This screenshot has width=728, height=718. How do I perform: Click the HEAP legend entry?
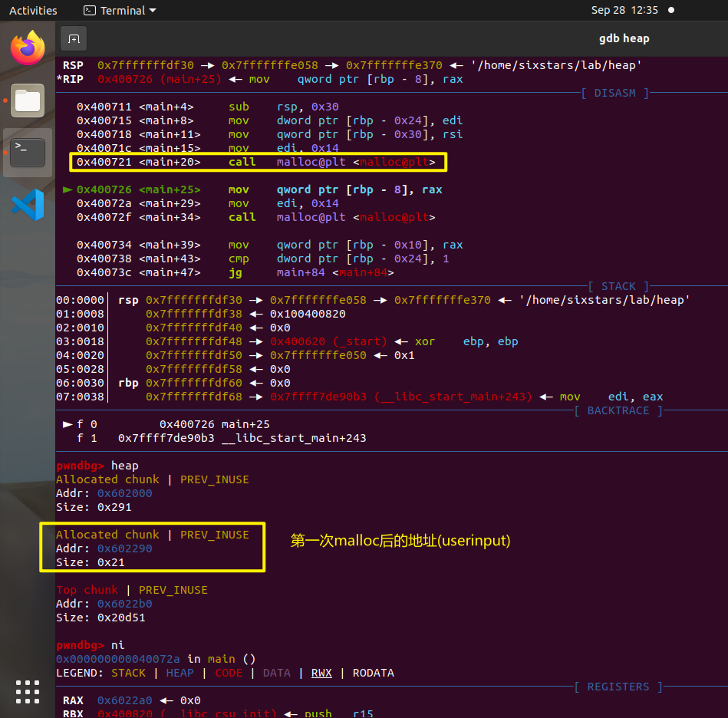[180, 673]
